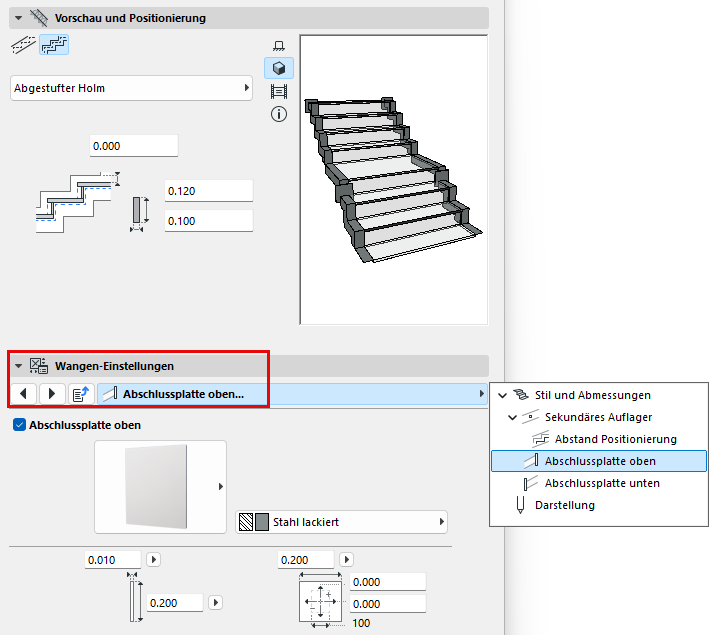Open plate shape thumbnail flyout arrow

(221, 487)
